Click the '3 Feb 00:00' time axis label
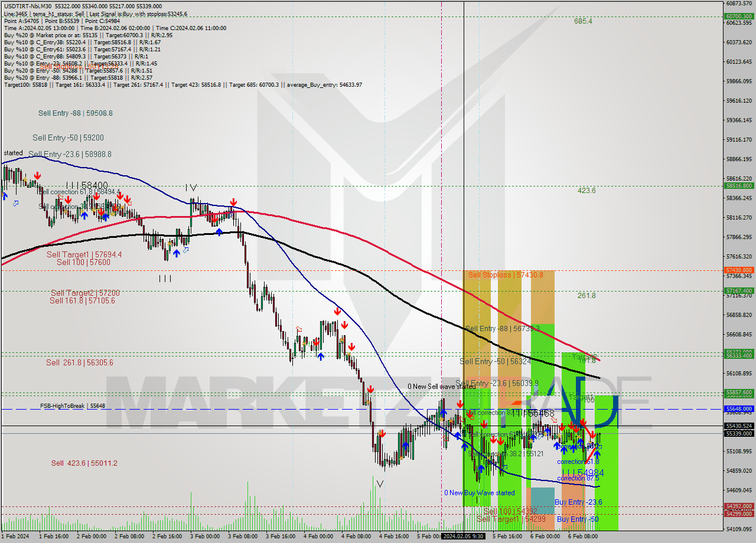 [205, 537]
